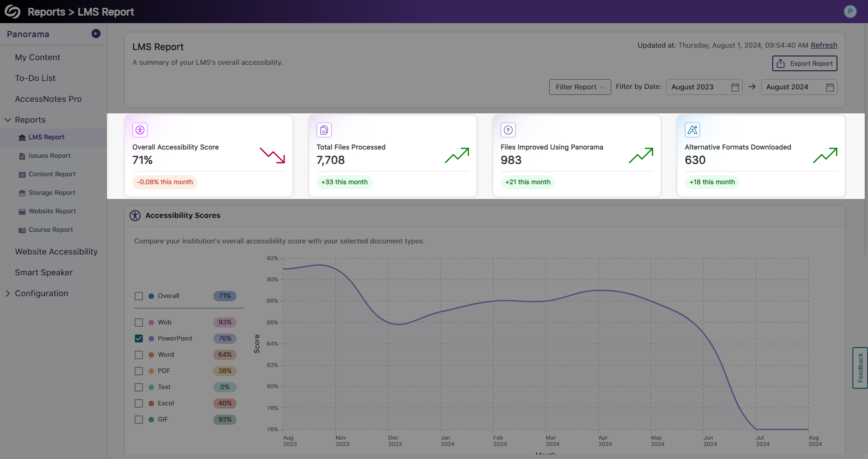The width and height of the screenshot is (868, 459).
Task: Expand the Configuration menu section
Action: coord(8,293)
